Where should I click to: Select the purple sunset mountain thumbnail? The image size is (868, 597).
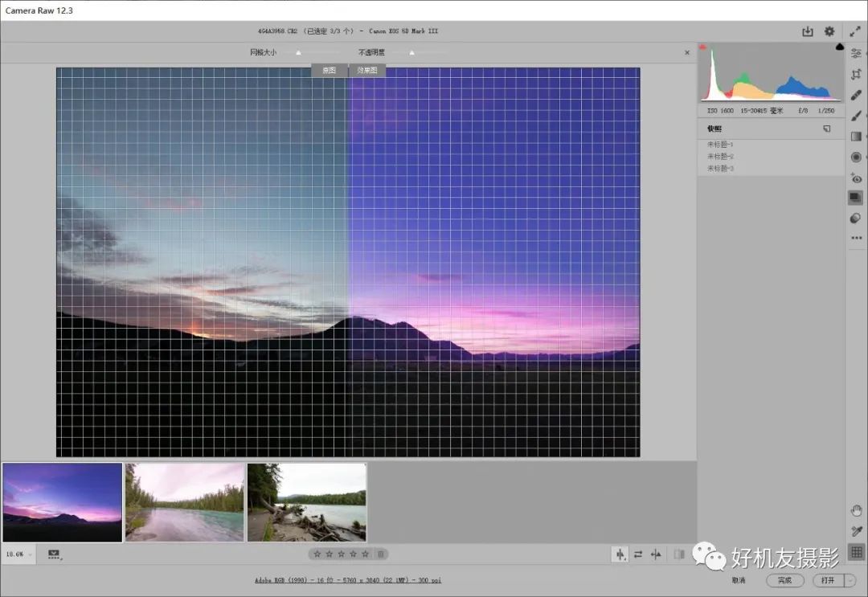coord(63,502)
